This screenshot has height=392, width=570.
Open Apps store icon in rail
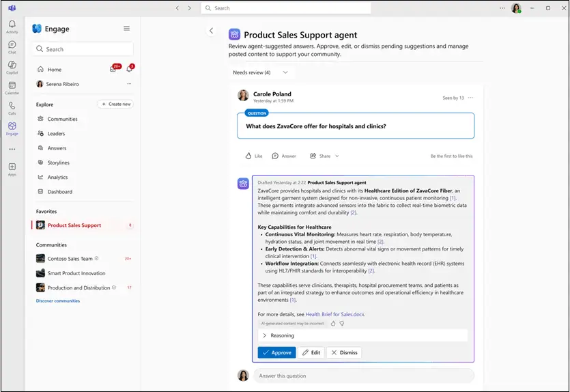point(12,169)
